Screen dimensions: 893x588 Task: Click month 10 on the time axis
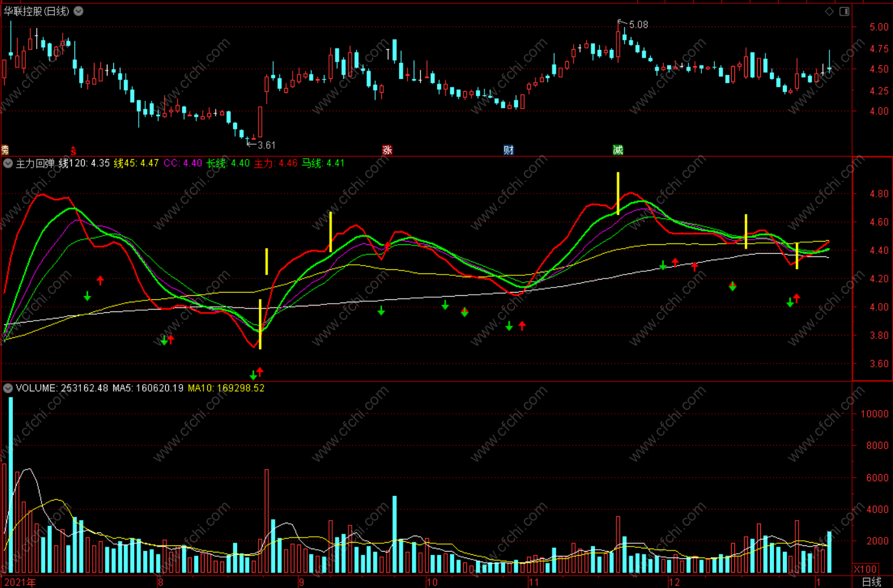point(432,582)
